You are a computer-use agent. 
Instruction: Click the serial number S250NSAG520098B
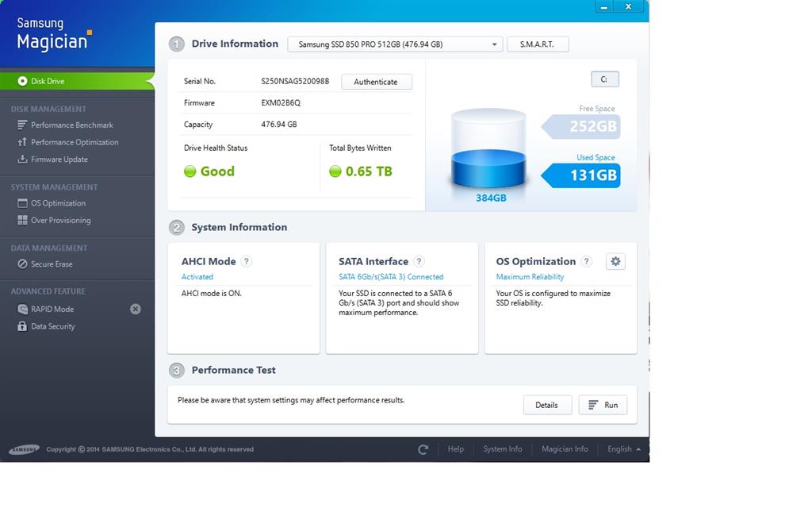point(295,81)
